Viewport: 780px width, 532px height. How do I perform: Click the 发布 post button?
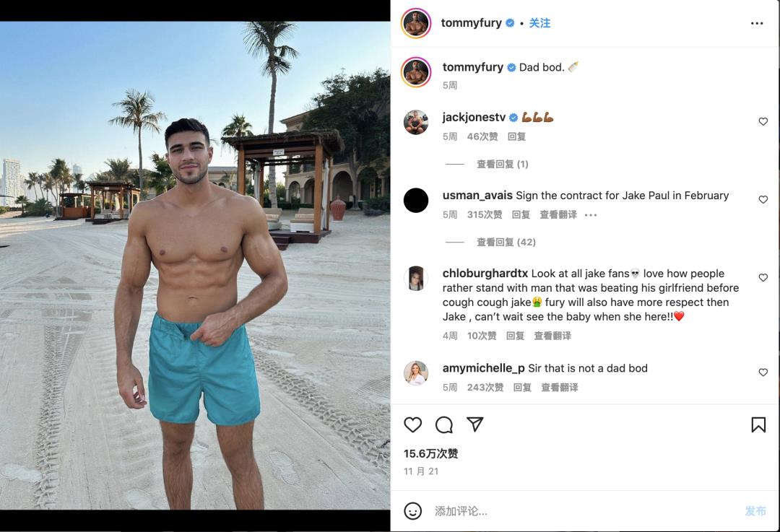point(755,511)
